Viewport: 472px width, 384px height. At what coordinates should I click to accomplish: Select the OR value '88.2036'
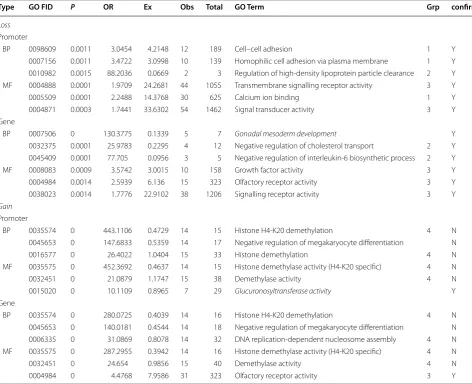pyautogui.click(x=119, y=73)
